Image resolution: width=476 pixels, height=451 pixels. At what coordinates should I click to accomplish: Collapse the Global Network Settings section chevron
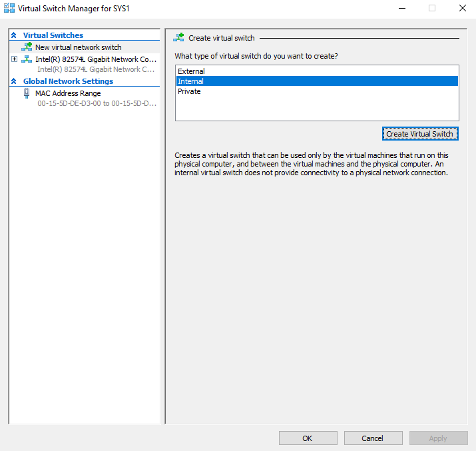click(x=14, y=81)
